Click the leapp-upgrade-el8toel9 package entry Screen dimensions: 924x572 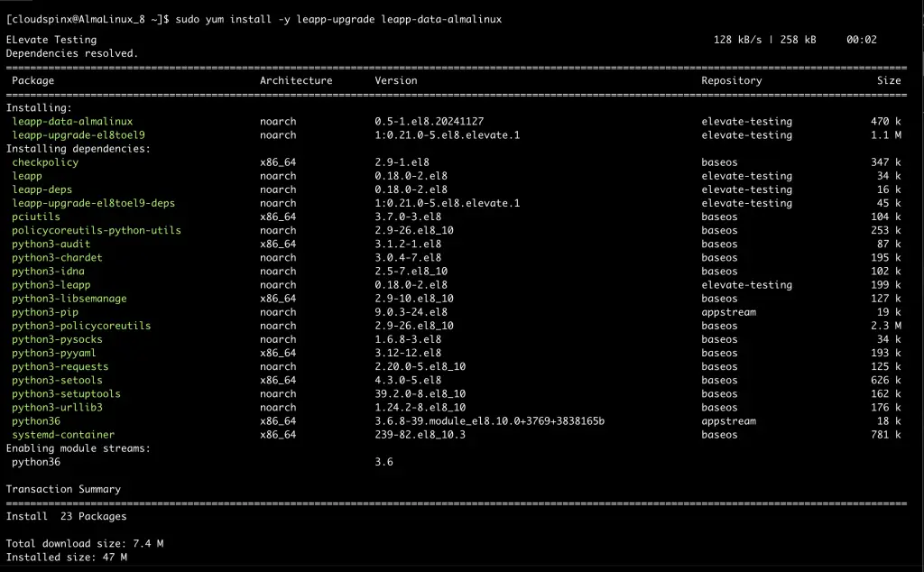click(74, 134)
